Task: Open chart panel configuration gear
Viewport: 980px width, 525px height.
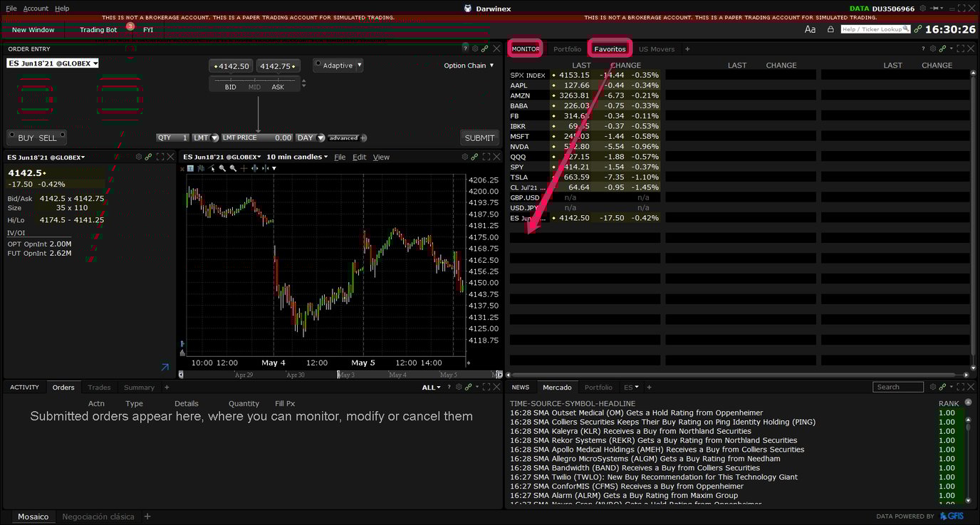Action: click(x=465, y=157)
